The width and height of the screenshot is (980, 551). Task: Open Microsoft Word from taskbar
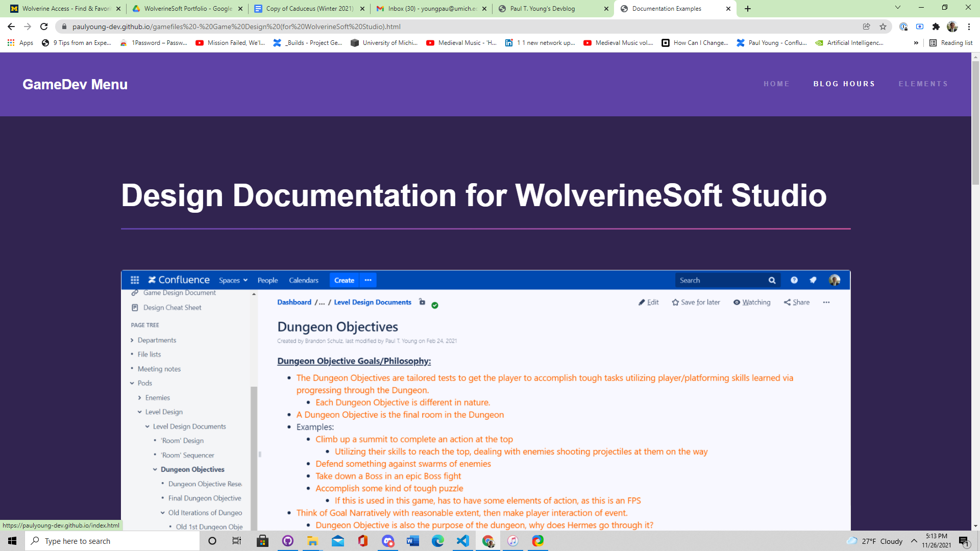(413, 541)
